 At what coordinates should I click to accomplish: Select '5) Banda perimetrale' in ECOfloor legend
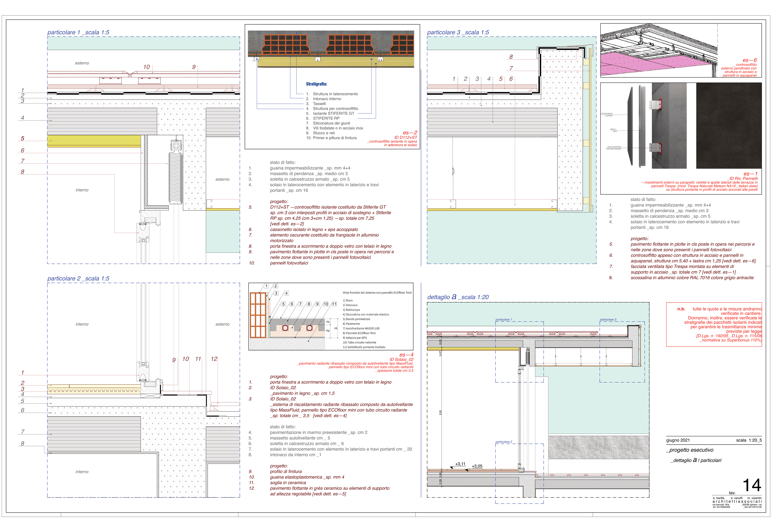click(x=356, y=319)
